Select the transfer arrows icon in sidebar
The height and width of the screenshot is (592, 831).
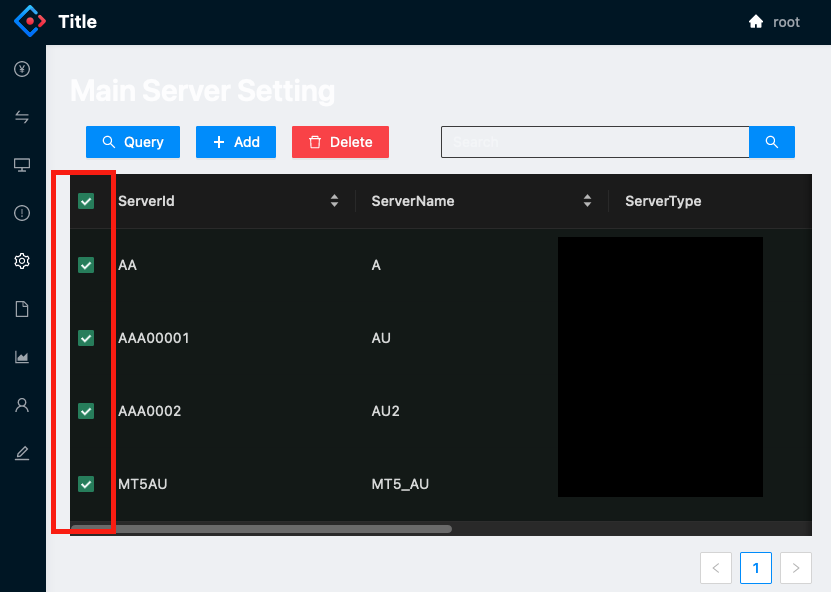(21, 116)
